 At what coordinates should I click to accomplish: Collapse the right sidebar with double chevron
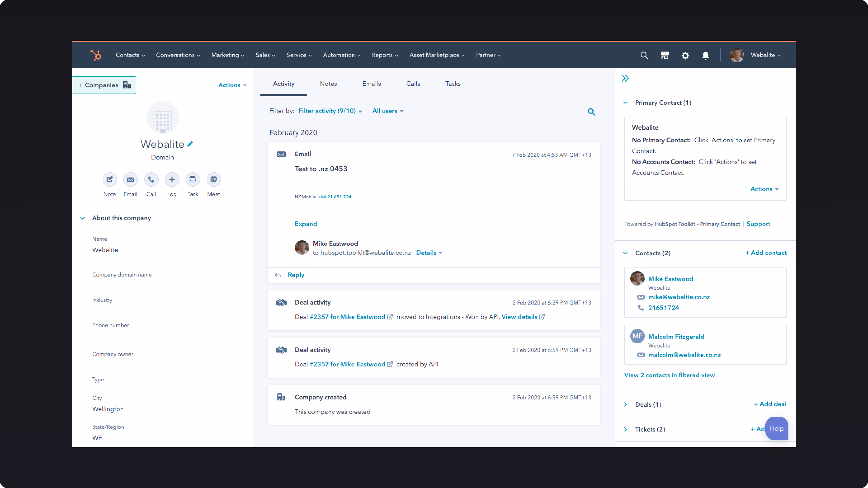(x=625, y=78)
